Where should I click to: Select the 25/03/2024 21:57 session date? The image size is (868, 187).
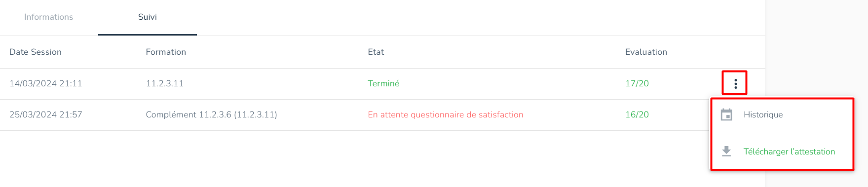(x=46, y=114)
